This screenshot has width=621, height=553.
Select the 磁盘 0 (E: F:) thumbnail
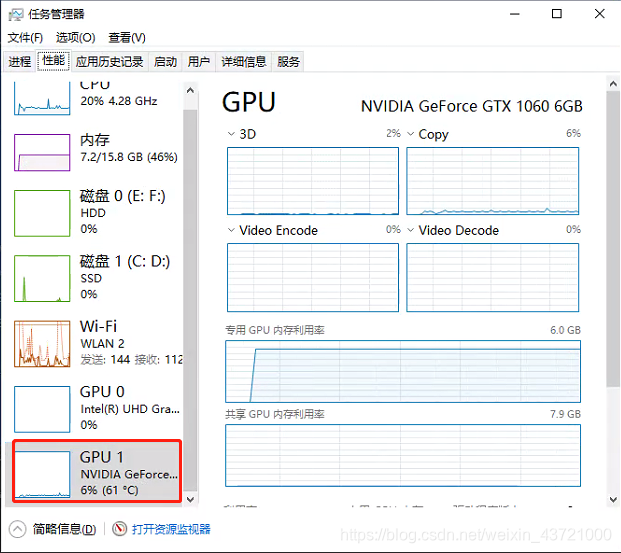point(42,213)
